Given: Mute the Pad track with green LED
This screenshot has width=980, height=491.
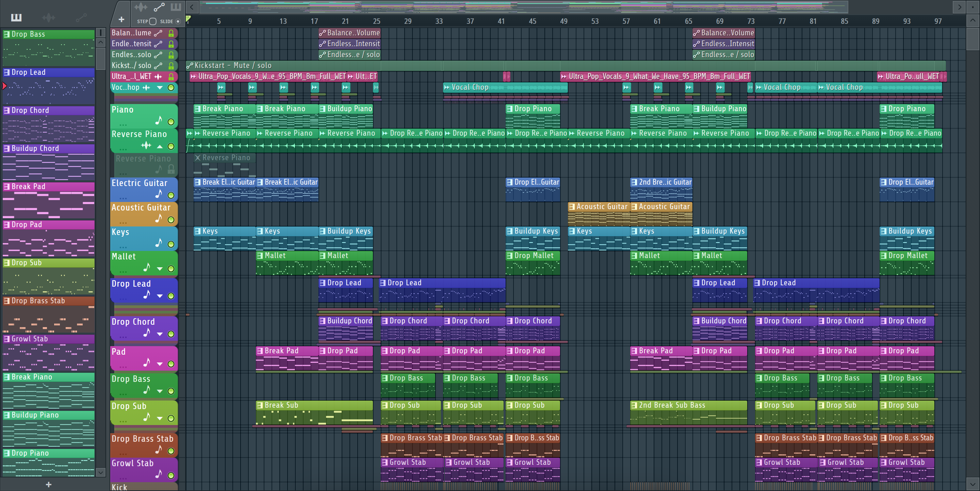Looking at the screenshot, I should 171,364.
